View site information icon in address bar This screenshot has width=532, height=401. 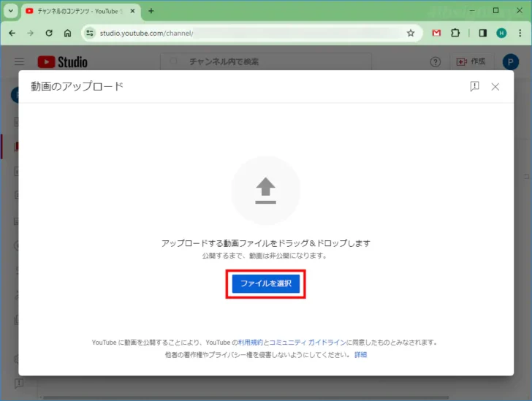[90, 33]
